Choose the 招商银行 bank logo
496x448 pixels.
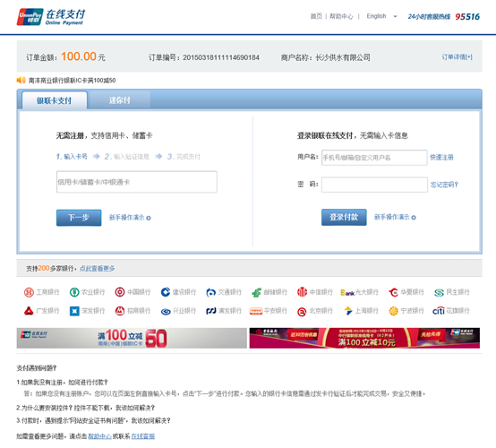coord(120,311)
